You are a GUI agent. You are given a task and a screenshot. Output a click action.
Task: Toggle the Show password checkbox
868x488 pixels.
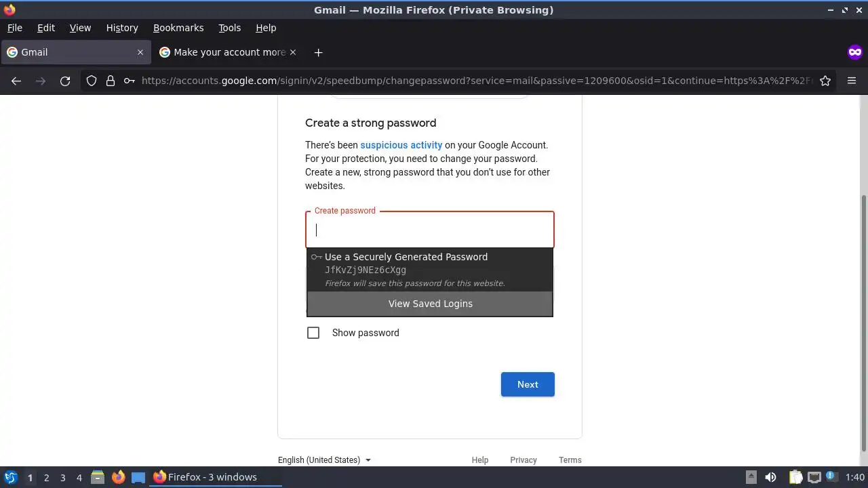coord(313,333)
